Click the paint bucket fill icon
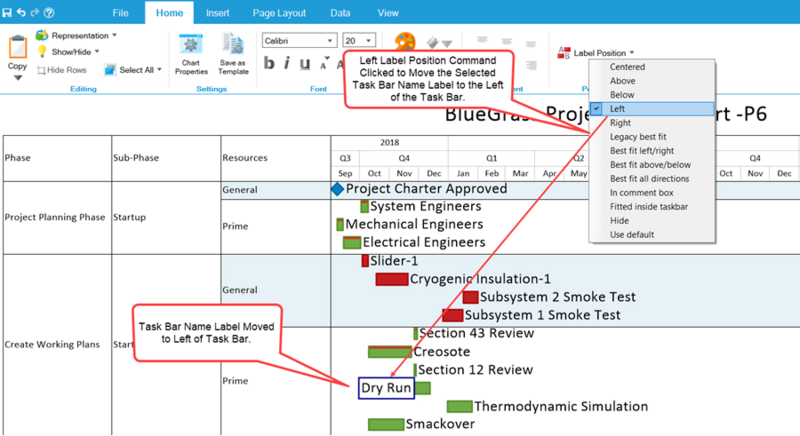800x436 pixels. [433, 42]
